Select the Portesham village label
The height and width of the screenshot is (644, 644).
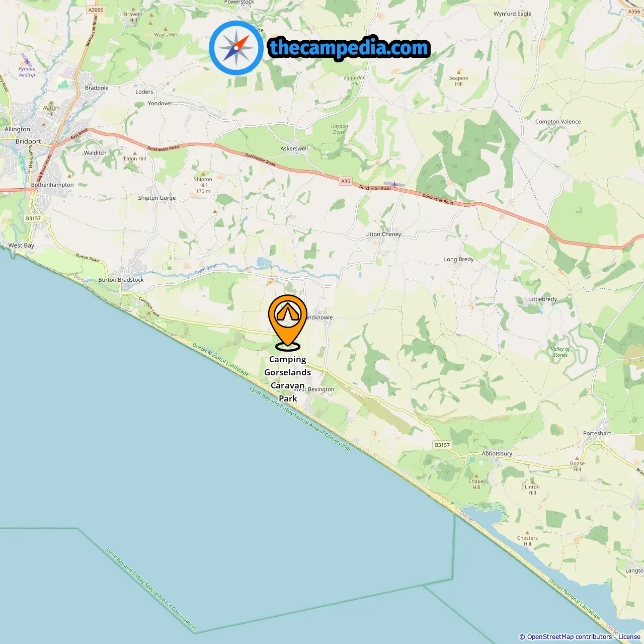pos(597,433)
